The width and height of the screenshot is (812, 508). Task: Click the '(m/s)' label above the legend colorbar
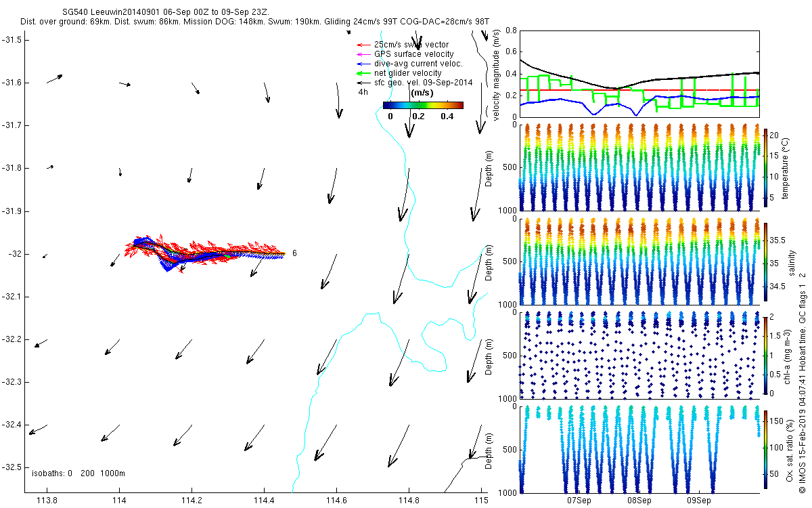[x=423, y=93]
